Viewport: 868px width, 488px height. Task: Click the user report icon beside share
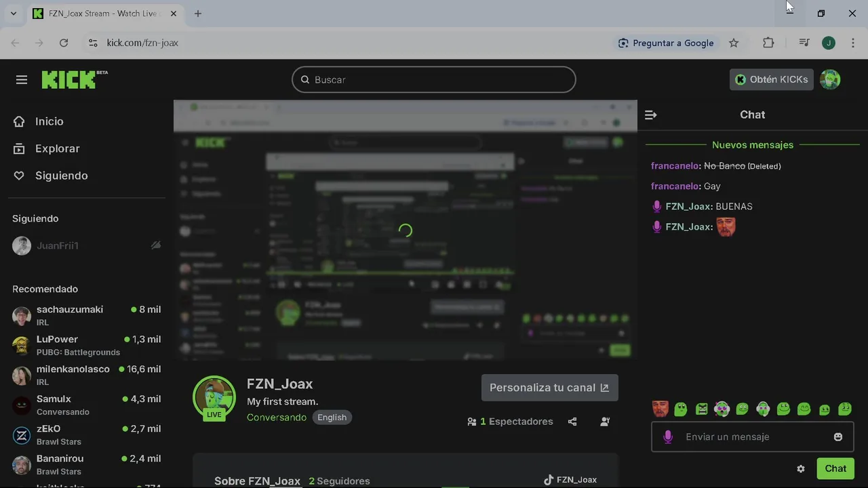605,422
